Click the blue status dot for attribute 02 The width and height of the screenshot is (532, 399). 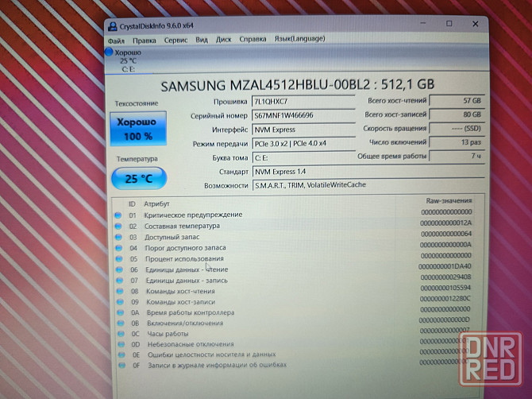tap(118, 227)
